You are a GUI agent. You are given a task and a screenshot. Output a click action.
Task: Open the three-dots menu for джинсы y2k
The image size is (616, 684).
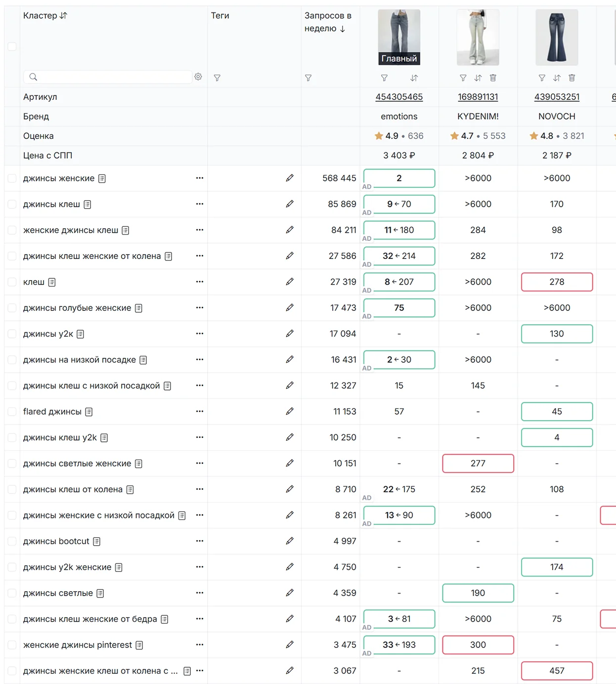pyautogui.click(x=200, y=334)
